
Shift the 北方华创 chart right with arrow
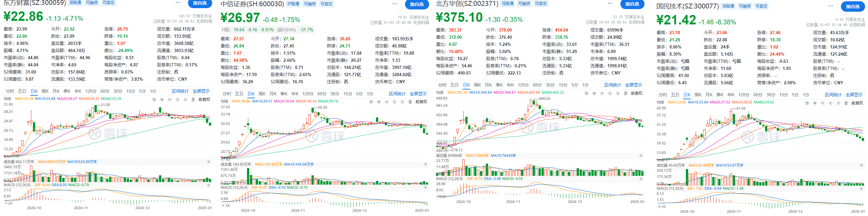click(x=617, y=93)
